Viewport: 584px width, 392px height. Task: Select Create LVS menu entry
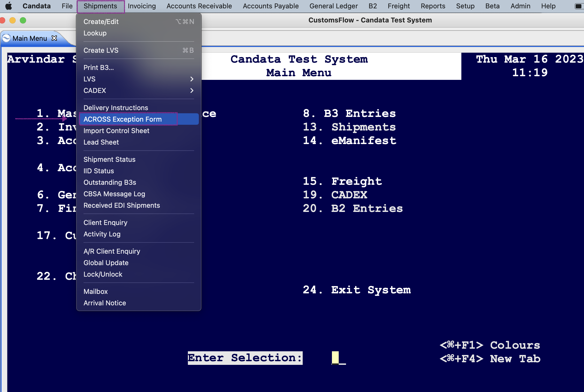tap(139, 50)
